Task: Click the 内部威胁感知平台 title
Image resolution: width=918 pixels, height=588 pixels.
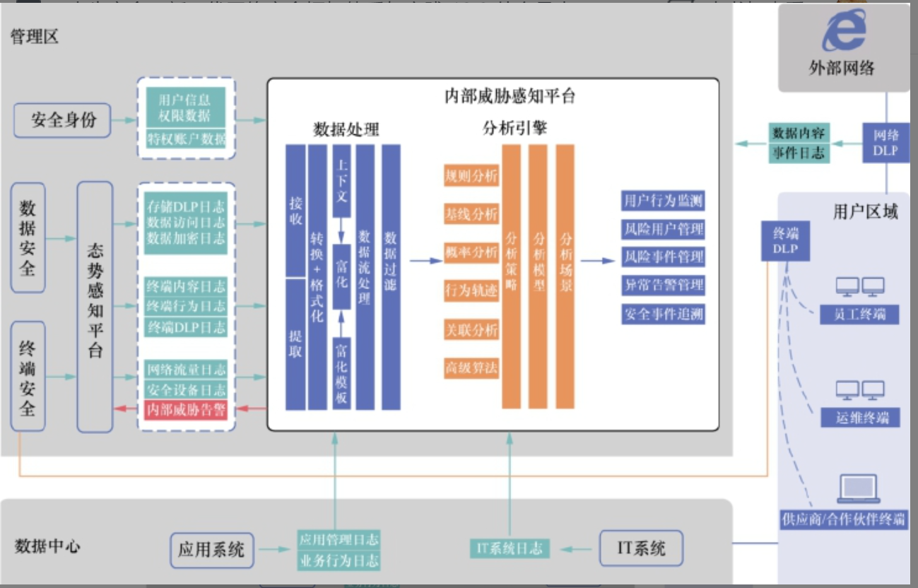Action: (x=510, y=96)
